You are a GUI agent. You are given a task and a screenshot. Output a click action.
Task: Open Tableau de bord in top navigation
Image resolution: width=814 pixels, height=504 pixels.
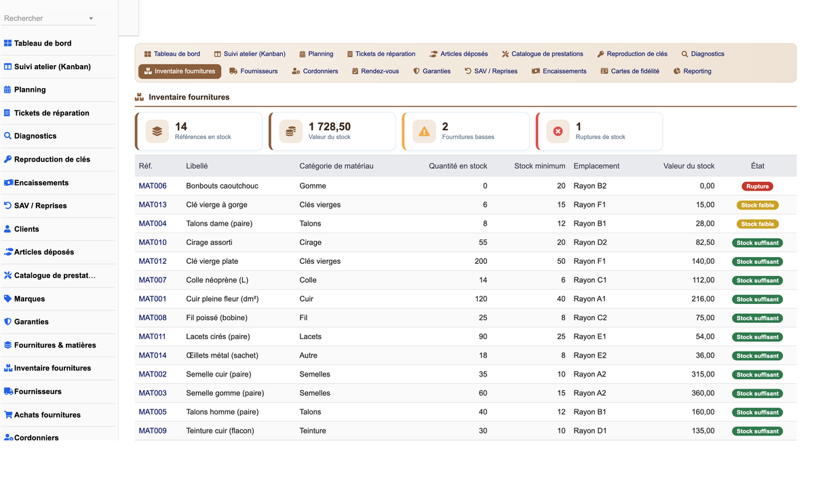[172, 54]
